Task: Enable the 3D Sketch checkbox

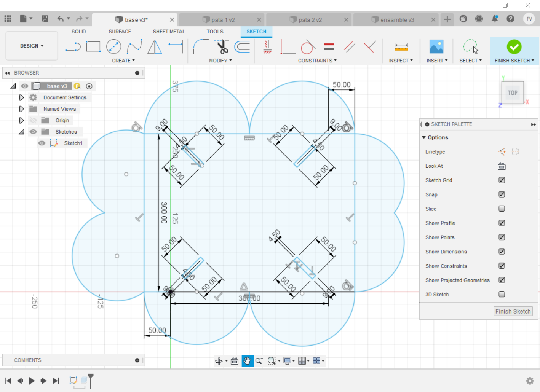Action: pyautogui.click(x=502, y=294)
